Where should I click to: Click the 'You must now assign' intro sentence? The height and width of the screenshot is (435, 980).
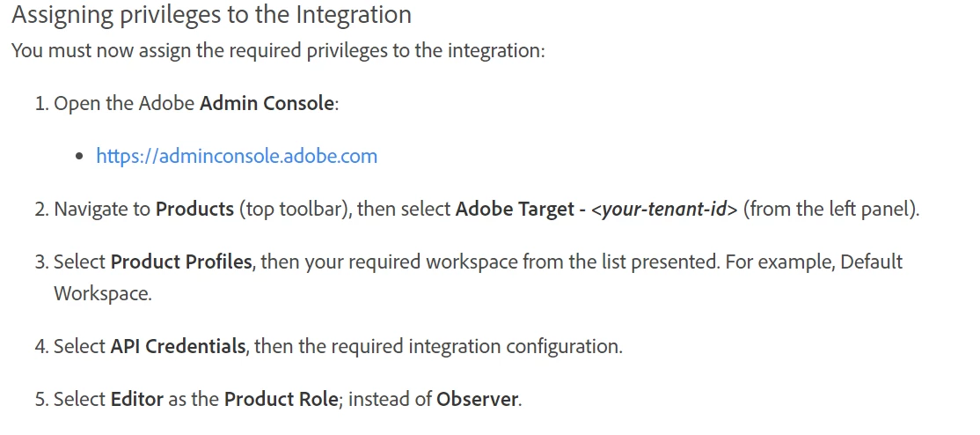278,50
